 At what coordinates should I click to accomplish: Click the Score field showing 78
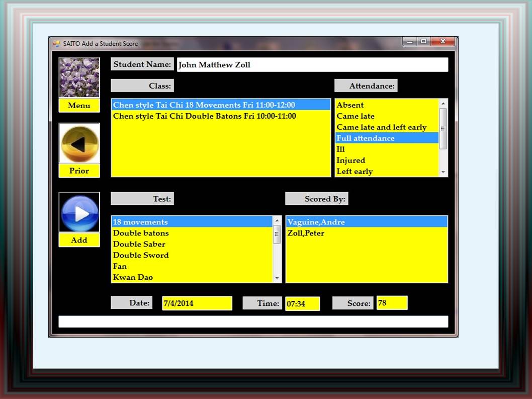(391, 303)
